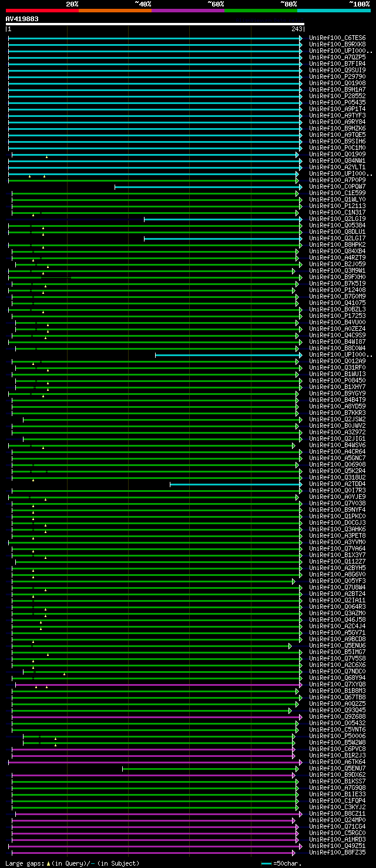The height and width of the screenshot is (868, 376).
Task: Choose hit UniRef100_P0C1M0
Action: tap(337, 148)
